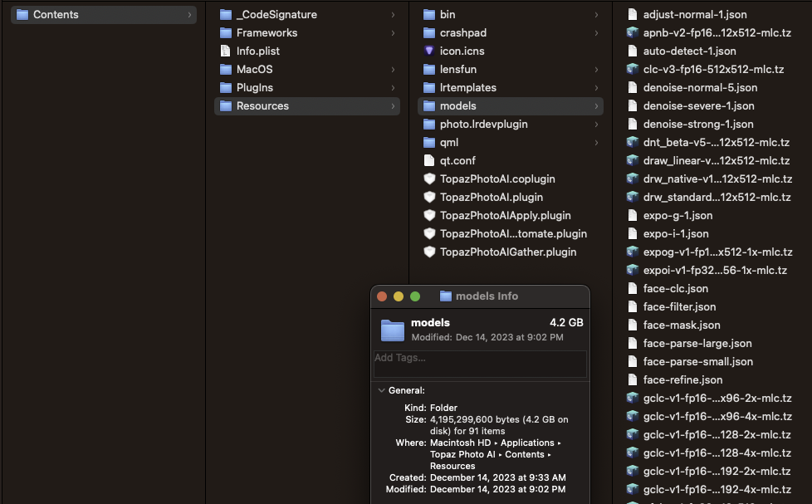
Task: Select the Contents folder in first column
Action: point(56,14)
